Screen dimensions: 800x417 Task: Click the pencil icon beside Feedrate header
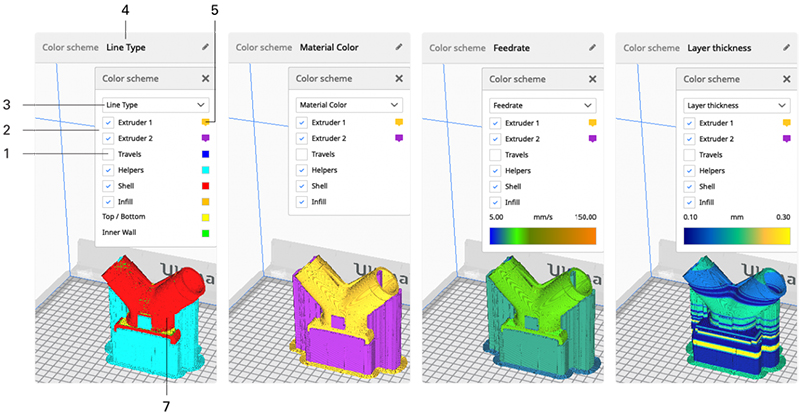[x=592, y=46]
